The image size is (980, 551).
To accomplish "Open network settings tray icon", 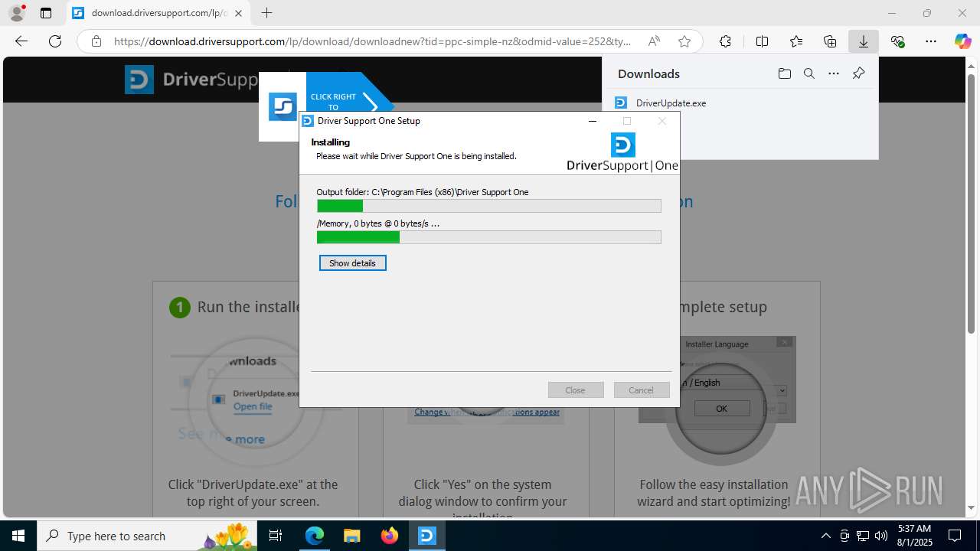I will (x=863, y=536).
